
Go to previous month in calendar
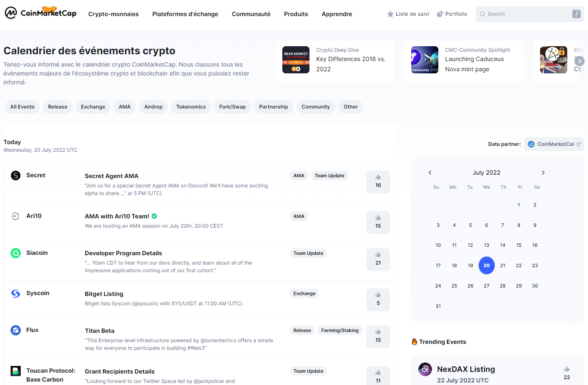click(x=430, y=173)
